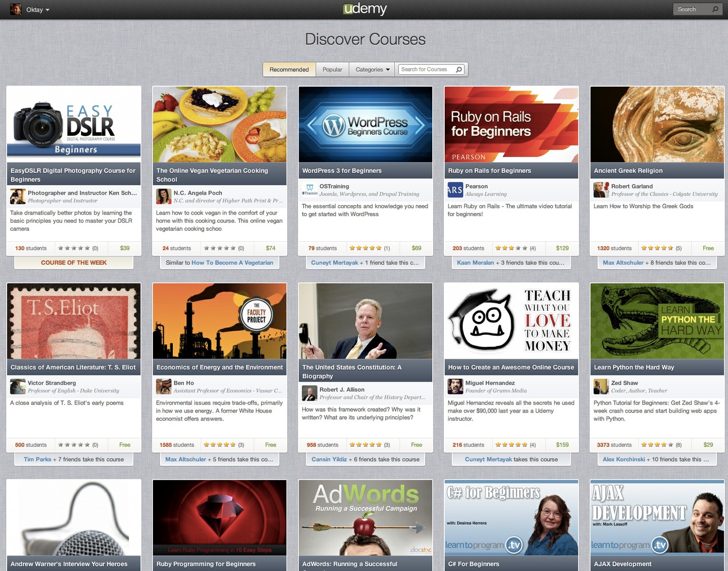Click the Tim Parks friend link
This screenshot has width=728, height=571.
coord(38,460)
